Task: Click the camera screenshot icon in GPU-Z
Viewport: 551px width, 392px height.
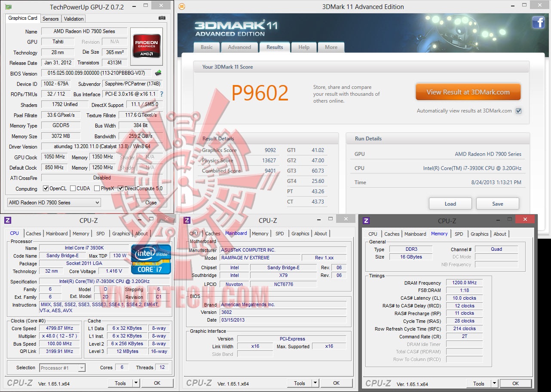Action: pos(162,18)
